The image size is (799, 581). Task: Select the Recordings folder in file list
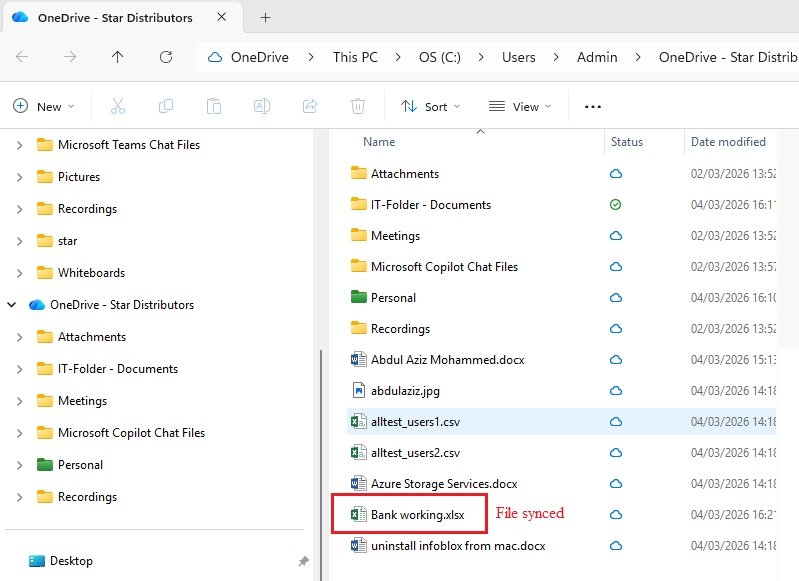coord(400,329)
